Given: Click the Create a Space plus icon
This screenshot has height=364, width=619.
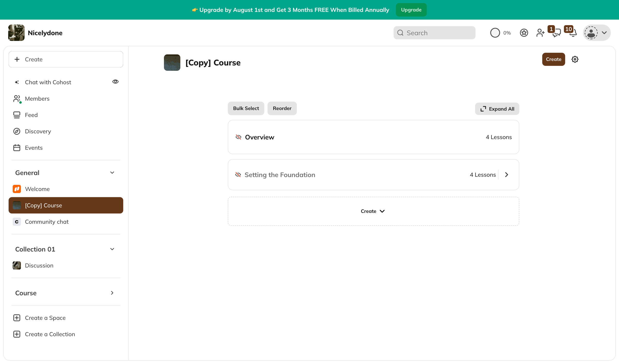Looking at the screenshot, I should pyautogui.click(x=17, y=318).
